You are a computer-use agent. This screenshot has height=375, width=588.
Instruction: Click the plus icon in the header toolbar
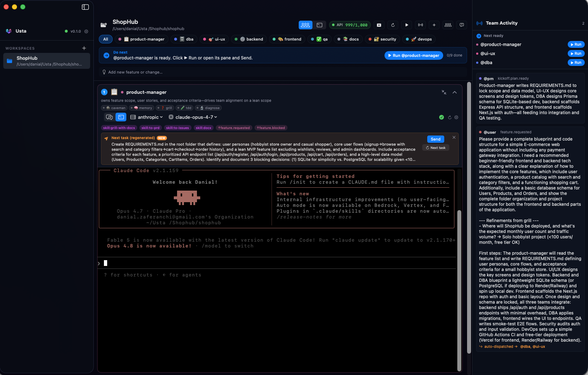coord(434,25)
